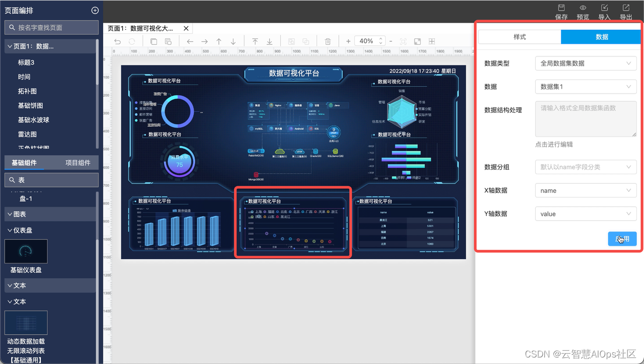Open the 数据类型 dropdown
This screenshot has height=364, width=644.
pyautogui.click(x=586, y=63)
